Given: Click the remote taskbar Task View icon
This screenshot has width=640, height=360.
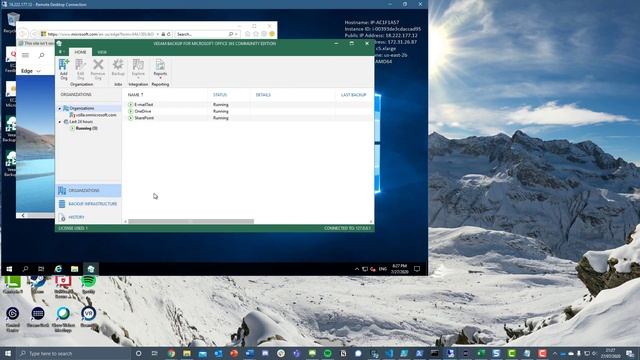Looking at the screenshot, I should [41, 269].
